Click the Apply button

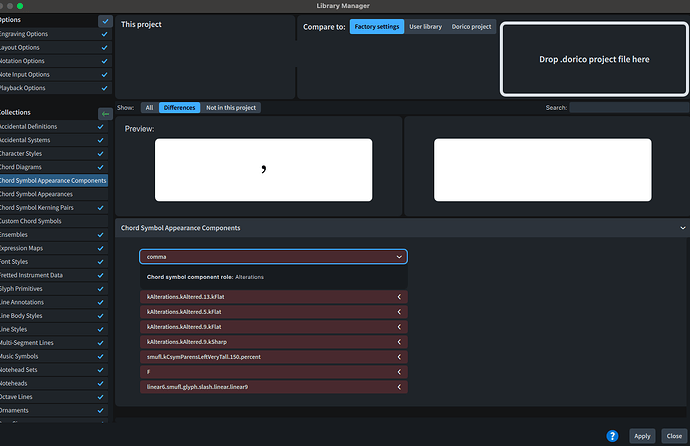point(642,436)
